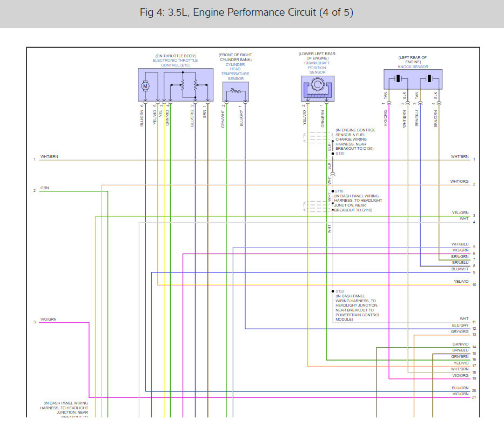
Task: Click the '(ON THROTTLE BODY)' location note
Action: (176, 56)
